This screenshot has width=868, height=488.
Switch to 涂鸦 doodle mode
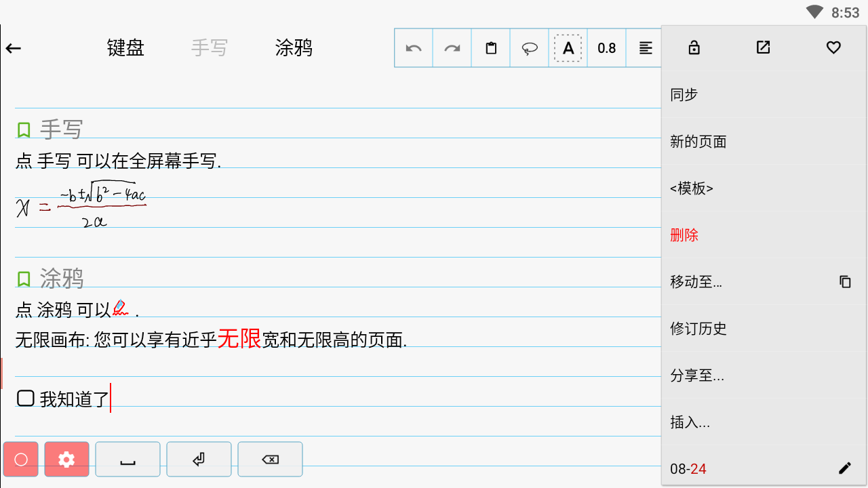click(294, 47)
